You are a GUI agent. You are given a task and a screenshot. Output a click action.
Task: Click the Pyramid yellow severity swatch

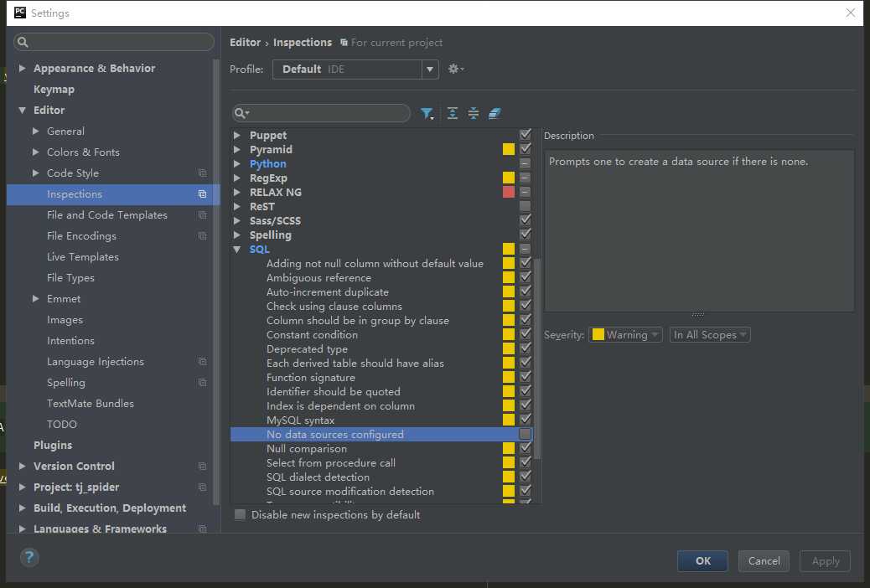coord(508,149)
